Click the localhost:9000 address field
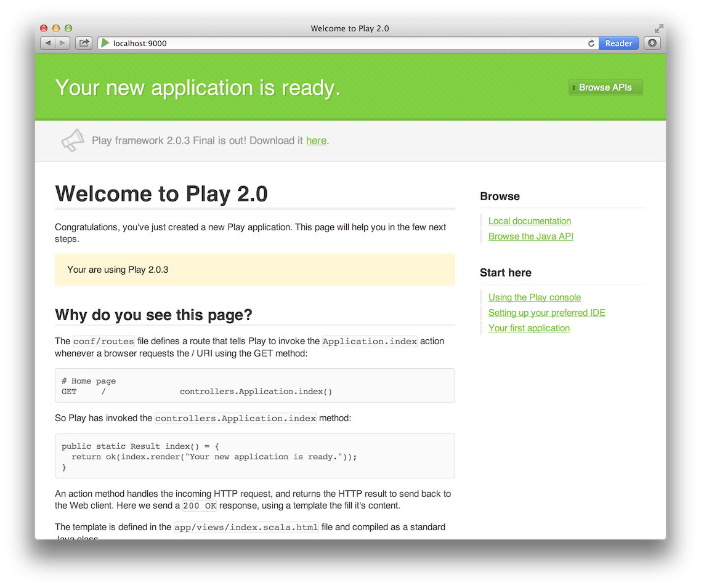 pos(345,43)
